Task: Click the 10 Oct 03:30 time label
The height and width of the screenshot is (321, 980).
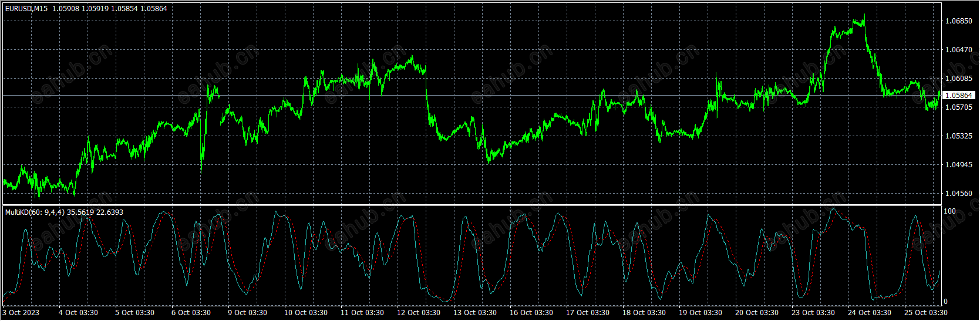Action: 306,313
